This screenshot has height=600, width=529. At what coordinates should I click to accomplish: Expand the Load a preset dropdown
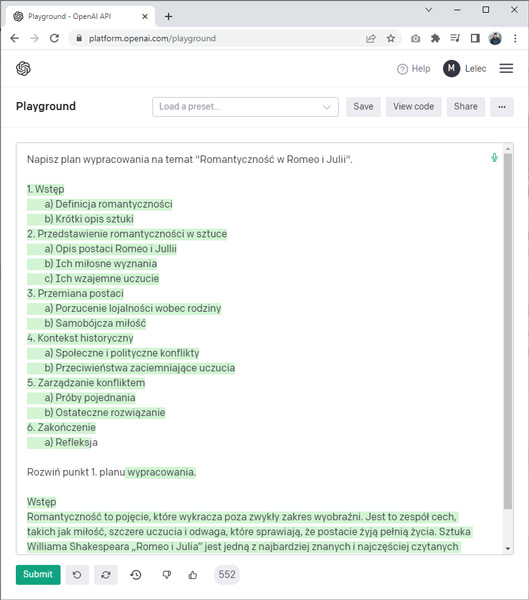(x=245, y=107)
